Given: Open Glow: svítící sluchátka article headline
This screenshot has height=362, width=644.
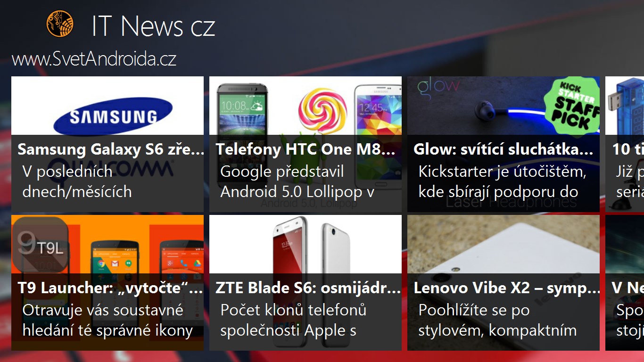Looking at the screenshot, I should (503, 149).
